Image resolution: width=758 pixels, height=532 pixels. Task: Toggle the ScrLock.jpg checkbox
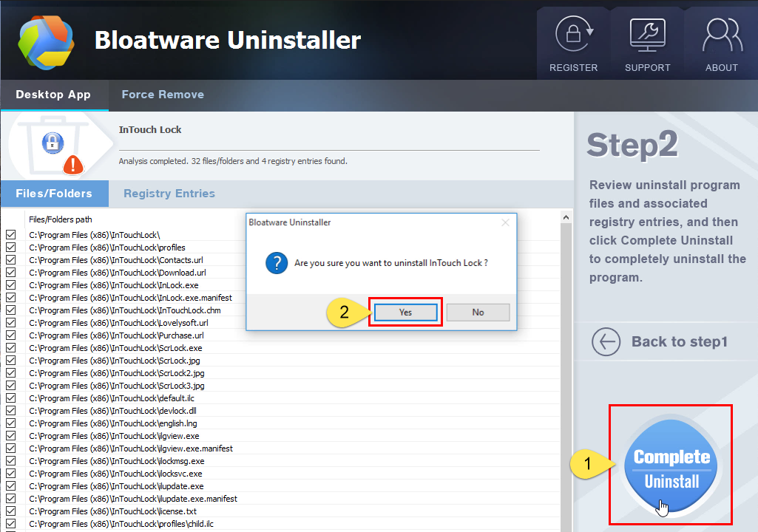[10, 361]
